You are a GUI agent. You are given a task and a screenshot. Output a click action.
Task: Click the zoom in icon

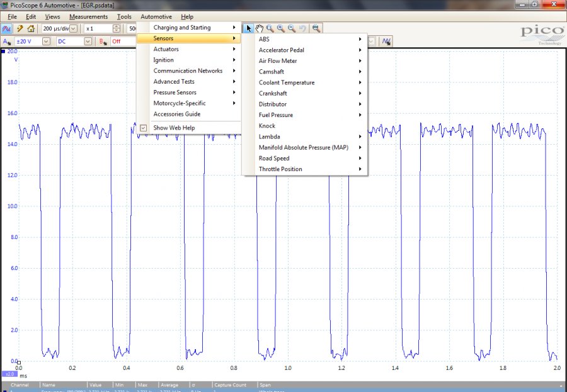[281, 28]
